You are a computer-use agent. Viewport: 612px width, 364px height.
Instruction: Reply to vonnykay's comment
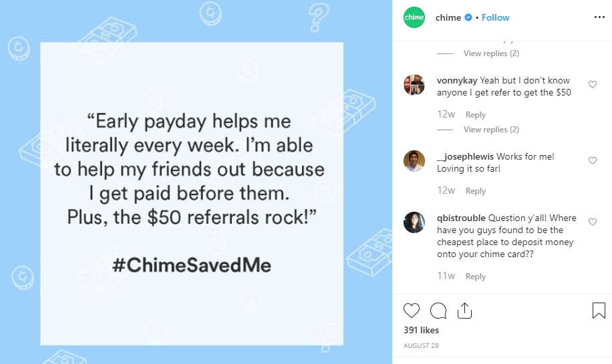pyautogui.click(x=476, y=115)
